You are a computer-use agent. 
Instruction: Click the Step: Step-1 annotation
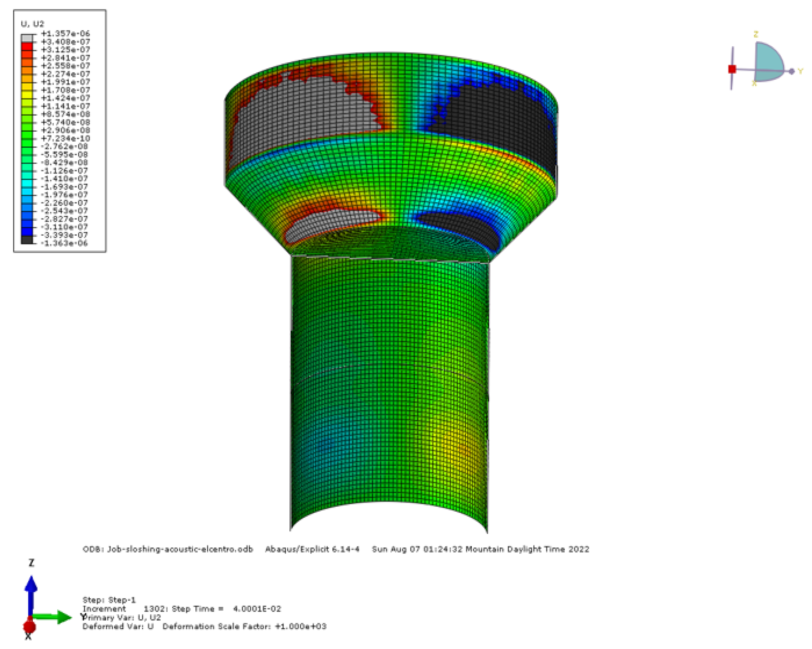pyautogui.click(x=109, y=600)
